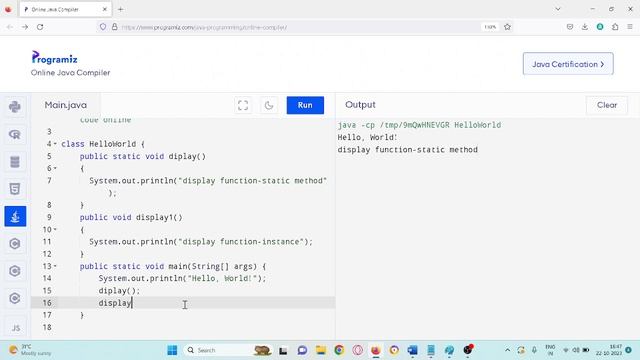
Task: Bookmark this page with the star
Action: (x=507, y=27)
